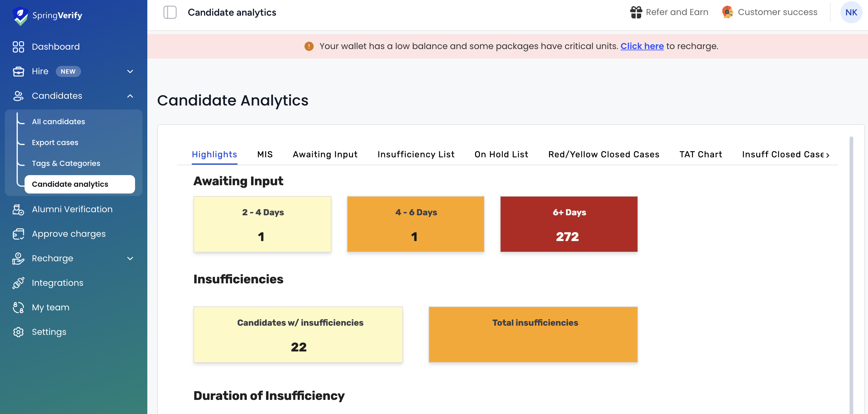Click the 'Click here' recharge link

642,46
